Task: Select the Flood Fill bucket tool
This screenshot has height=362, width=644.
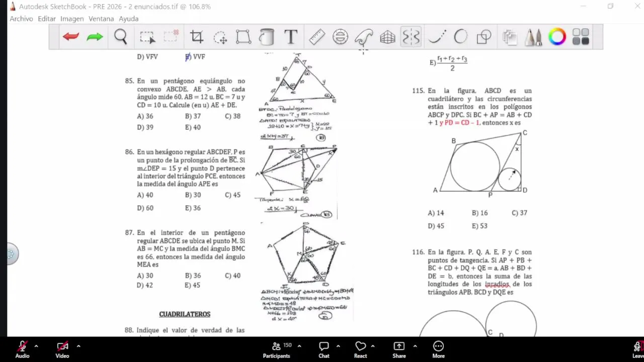Action: coord(267,37)
